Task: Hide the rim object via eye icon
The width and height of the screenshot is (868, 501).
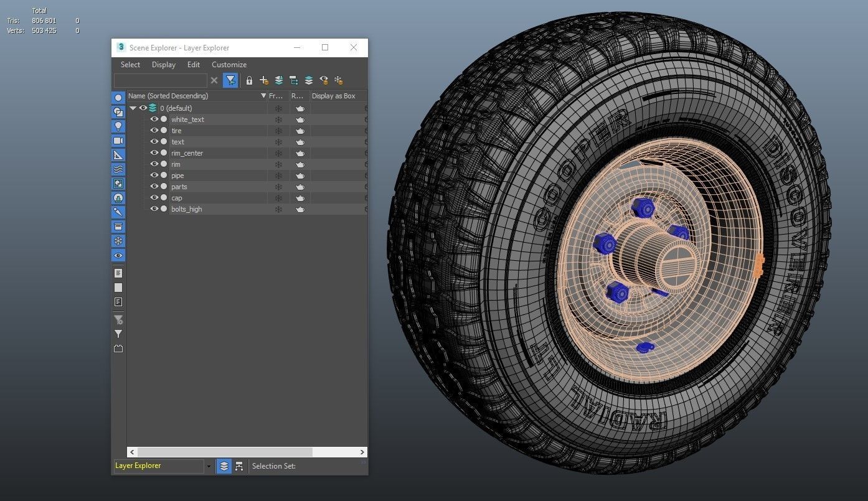Action: click(x=154, y=164)
